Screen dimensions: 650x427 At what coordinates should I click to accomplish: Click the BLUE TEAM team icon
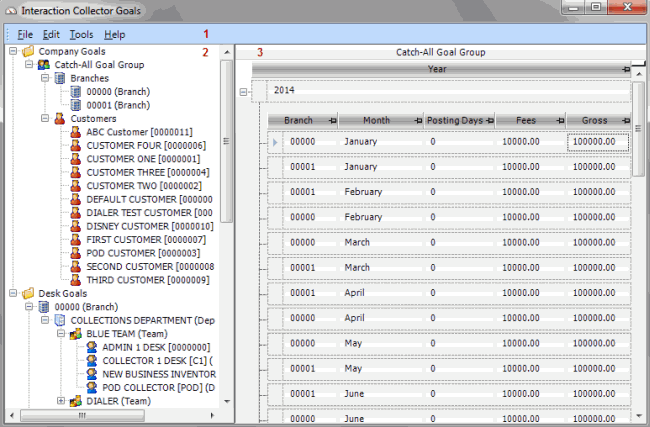[x=76, y=333]
